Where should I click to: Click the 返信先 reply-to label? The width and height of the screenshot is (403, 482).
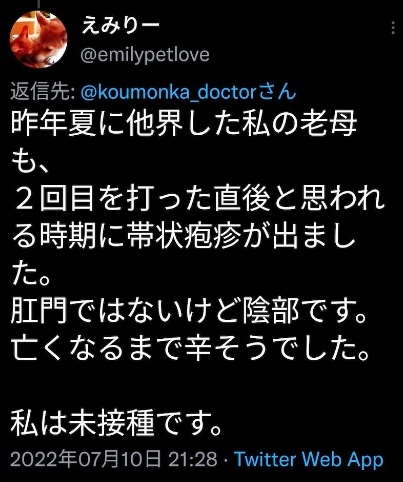[x=42, y=92]
